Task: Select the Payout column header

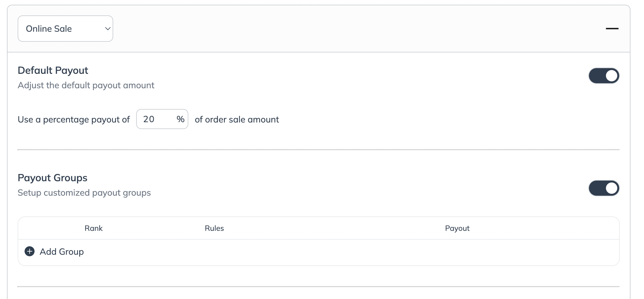Action: 457,228
